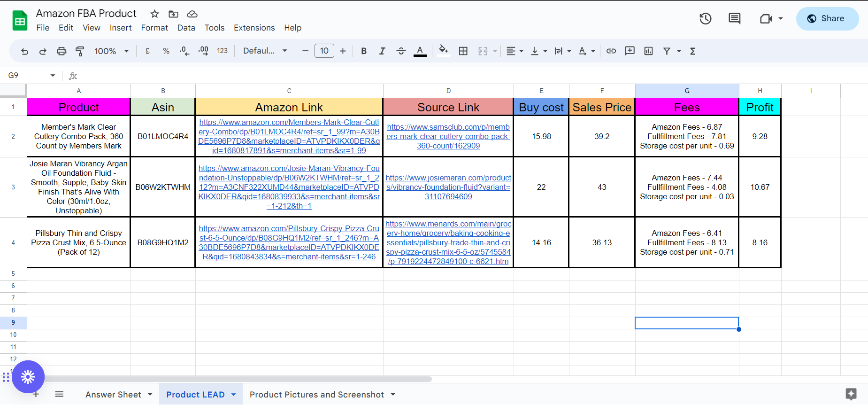This screenshot has width=868, height=405.
Task: Open the text color picker
Action: [420, 51]
